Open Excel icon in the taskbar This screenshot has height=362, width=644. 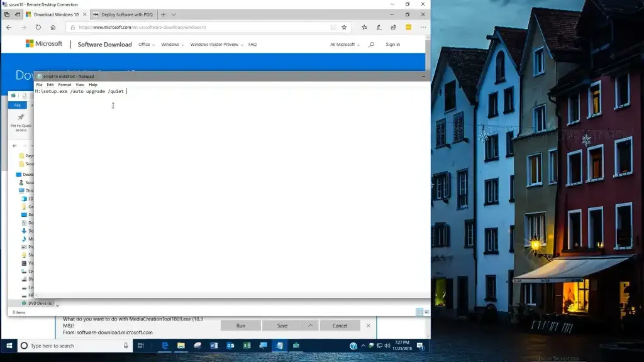point(247,346)
